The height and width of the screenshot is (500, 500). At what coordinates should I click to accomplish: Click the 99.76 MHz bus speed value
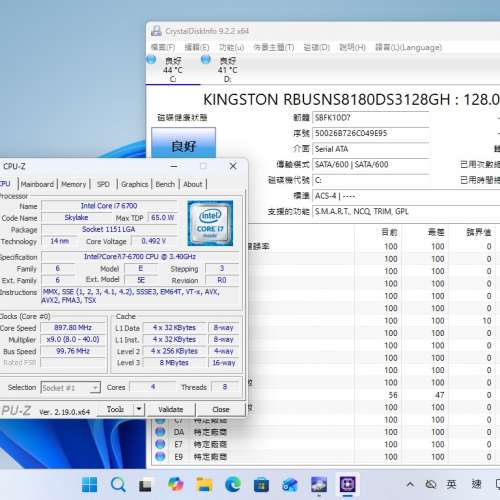pos(73,351)
